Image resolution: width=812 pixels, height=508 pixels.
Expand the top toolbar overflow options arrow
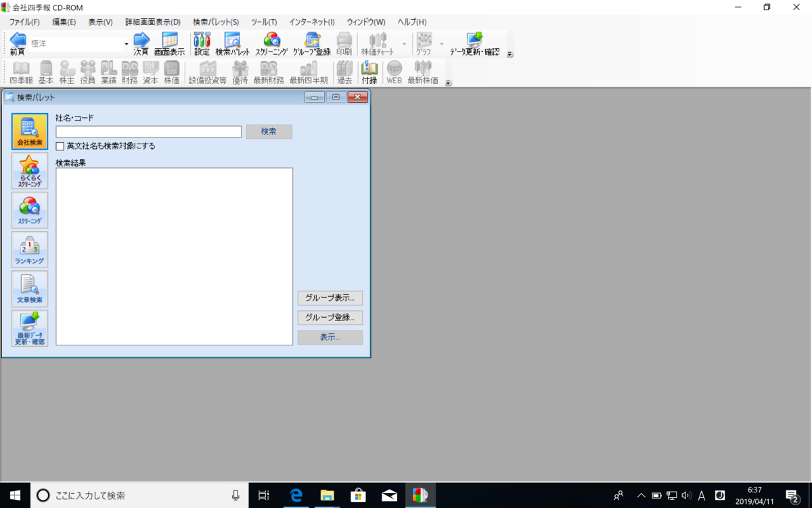pos(510,54)
